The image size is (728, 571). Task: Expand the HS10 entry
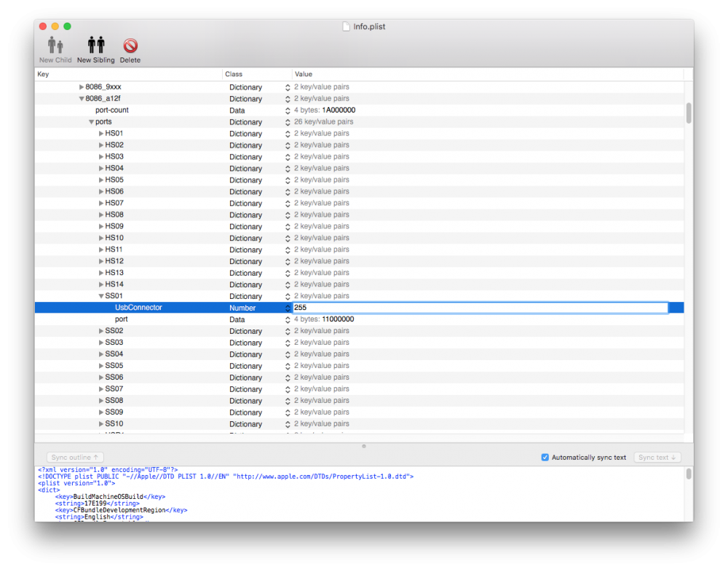pyautogui.click(x=100, y=238)
